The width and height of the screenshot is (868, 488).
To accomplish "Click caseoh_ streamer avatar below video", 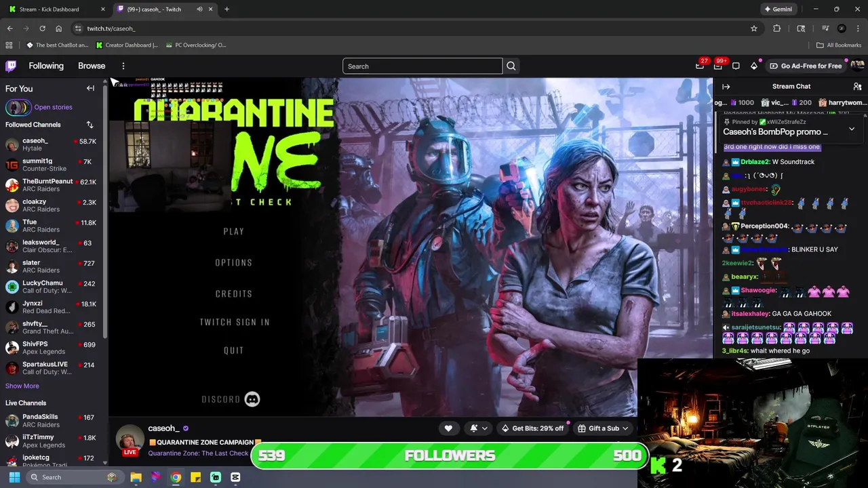I will pyautogui.click(x=130, y=440).
